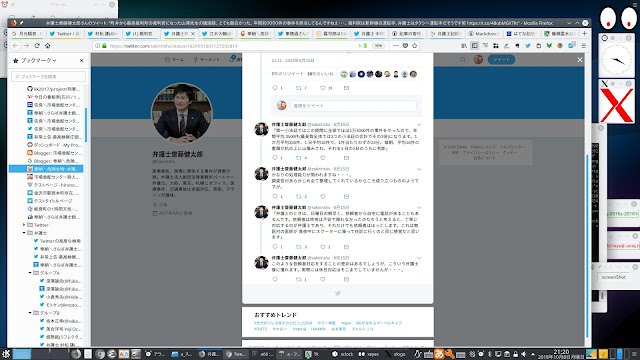Like the last reply tweet in thread

[322, 280]
